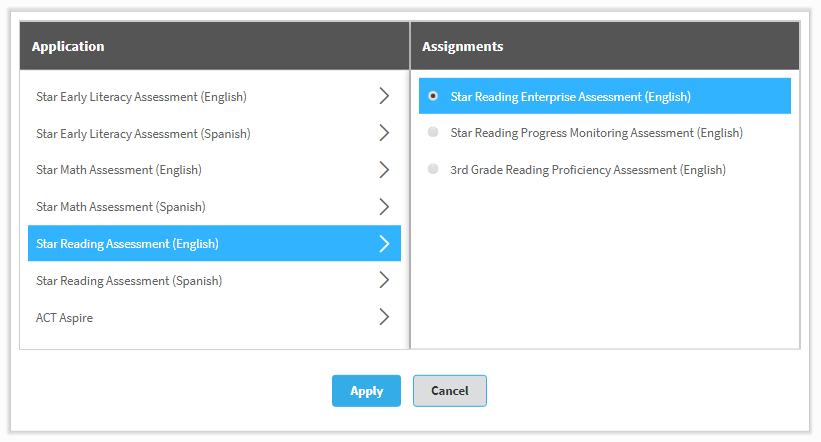Viewport: 821px width, 442px height.
Task: Click the Apply button
Action: tap(367, 391)
